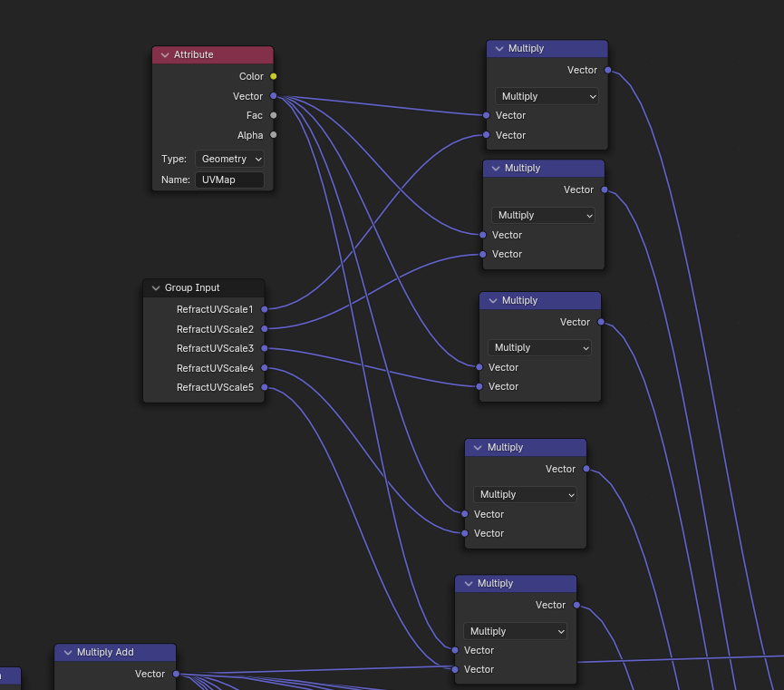The width and height of the screenshot is (784, 690).
Task: Click the Fac output socket on Attribute node
Action: (x=274, y=115)
